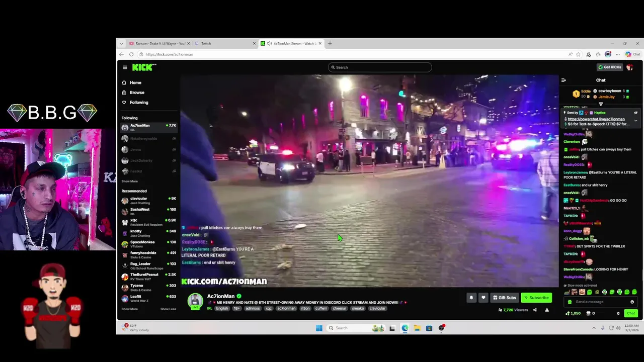Image resolution: width=644 pixels, height=362 pixels.
Task: Open File Explorer from taskbar
Action: pos(417,328)
